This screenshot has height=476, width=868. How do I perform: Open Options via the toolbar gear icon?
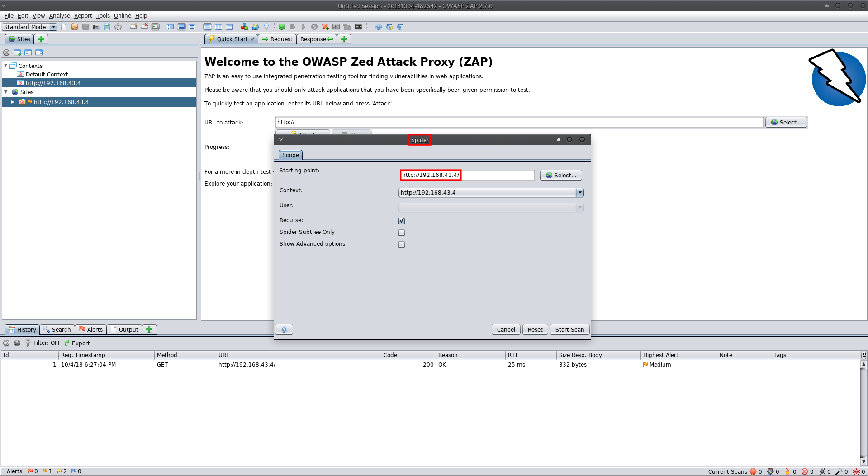coord(118,27)
